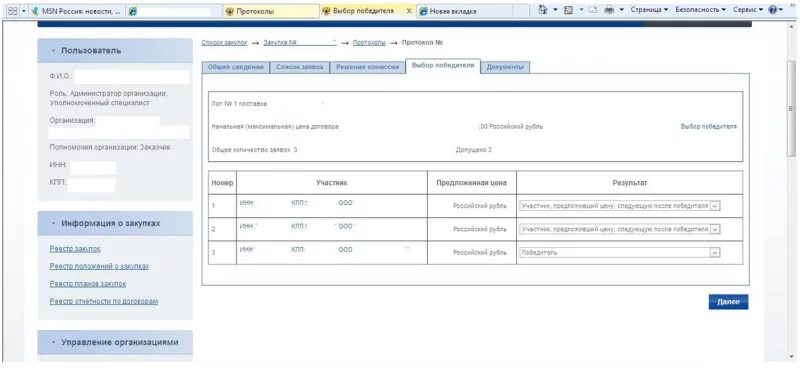This screenshot has width=800, height=368.
Task: Close the Выбор победителя browser tab
Action: coord(409,11)
